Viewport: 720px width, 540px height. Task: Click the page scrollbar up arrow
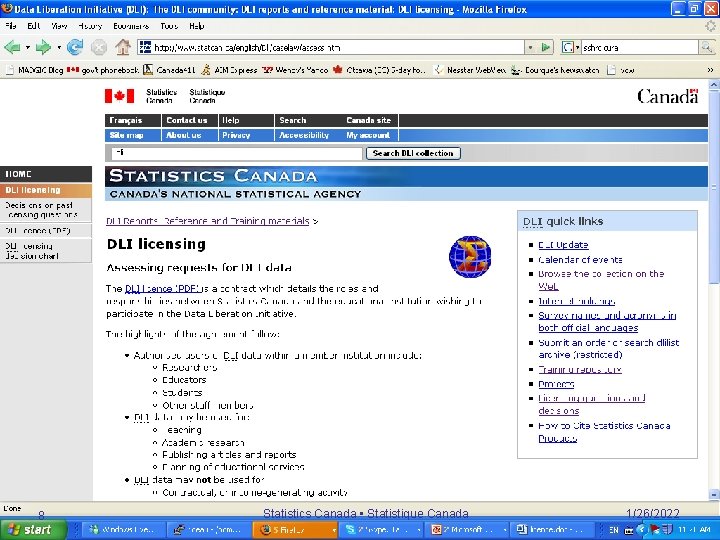click(714, 85)
